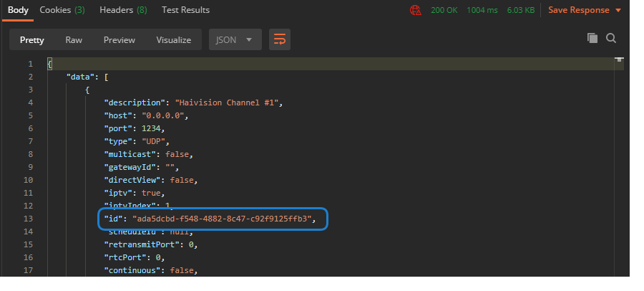Switch to the Raw view
Image resolution: width=644 pixels, height=291 pixels.
tap(74, 39)
